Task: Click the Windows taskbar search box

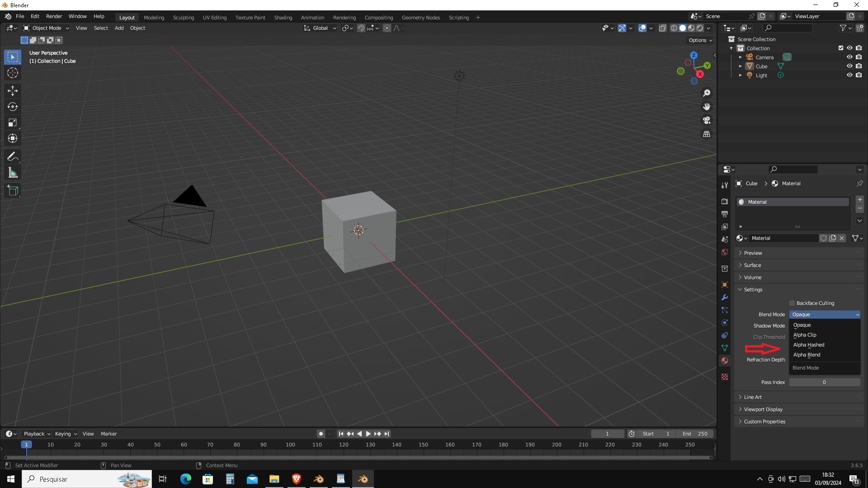Action: tap(87, 479)
